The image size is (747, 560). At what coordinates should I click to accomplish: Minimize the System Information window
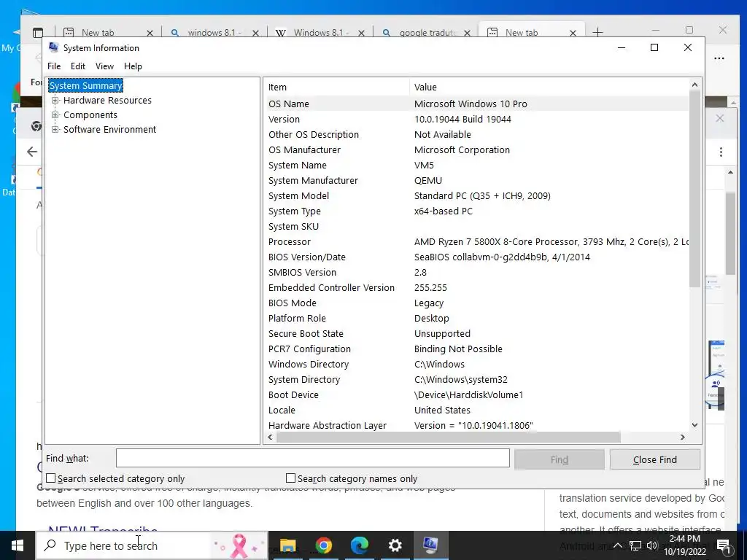point(622,47)
